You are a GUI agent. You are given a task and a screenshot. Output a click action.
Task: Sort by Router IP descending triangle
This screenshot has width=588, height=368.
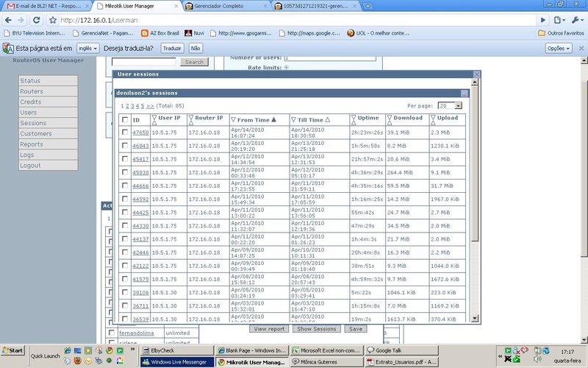[191, 118]
